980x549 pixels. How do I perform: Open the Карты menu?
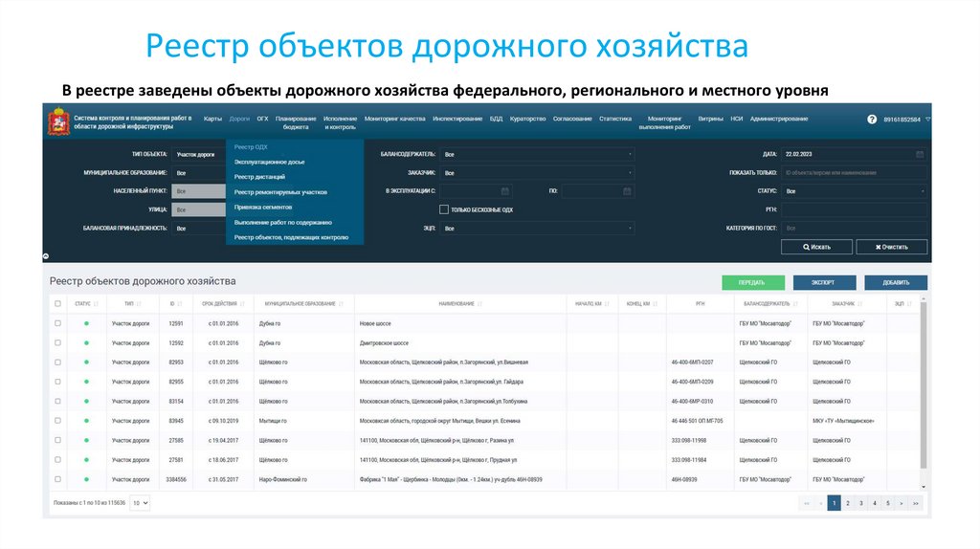pos(212,119)
